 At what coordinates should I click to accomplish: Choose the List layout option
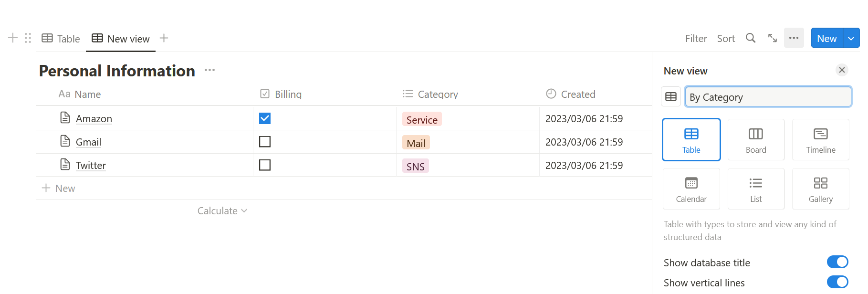pyautogui.click(x=756, y=189)
